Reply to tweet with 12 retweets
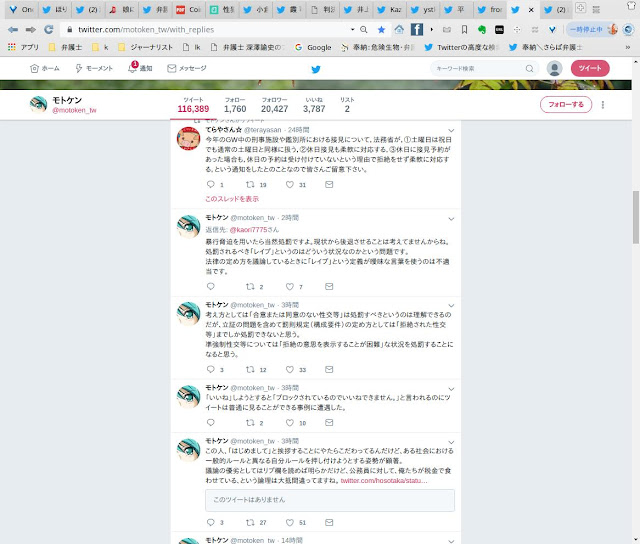This screenshot has height=544, width=640. pyautogui.click(x=211, y=369)
